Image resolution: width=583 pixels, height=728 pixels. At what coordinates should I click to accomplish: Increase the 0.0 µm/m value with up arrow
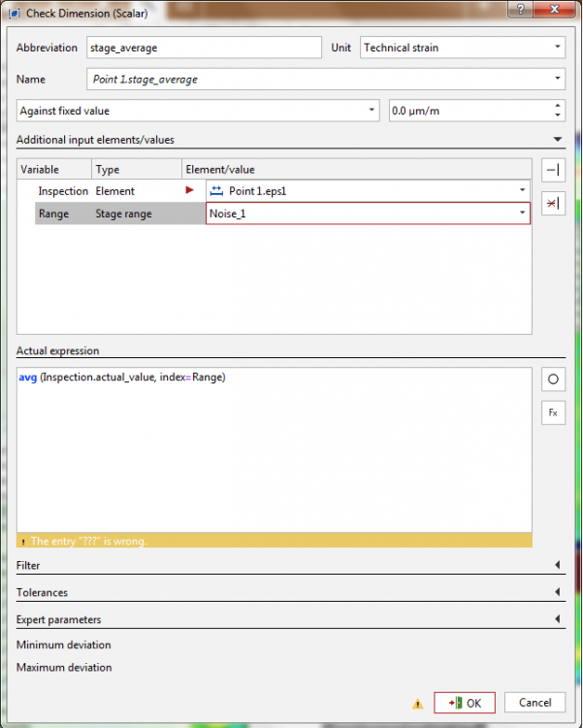pos(558,106)
